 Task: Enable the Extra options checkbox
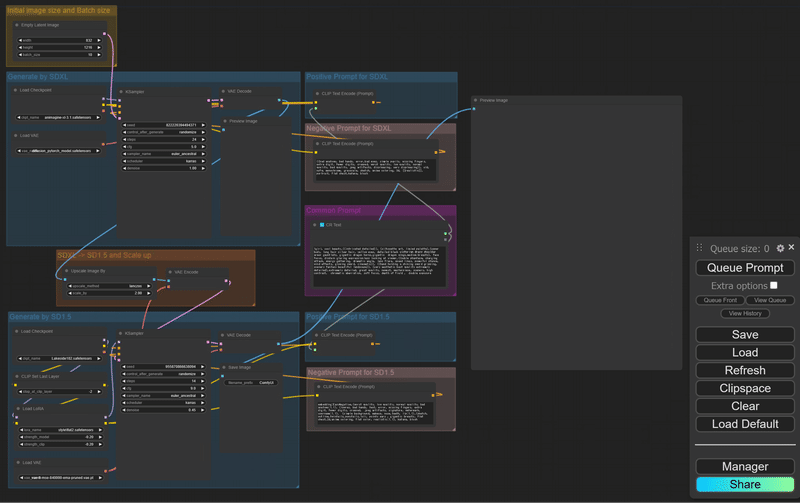pos(774,285)
